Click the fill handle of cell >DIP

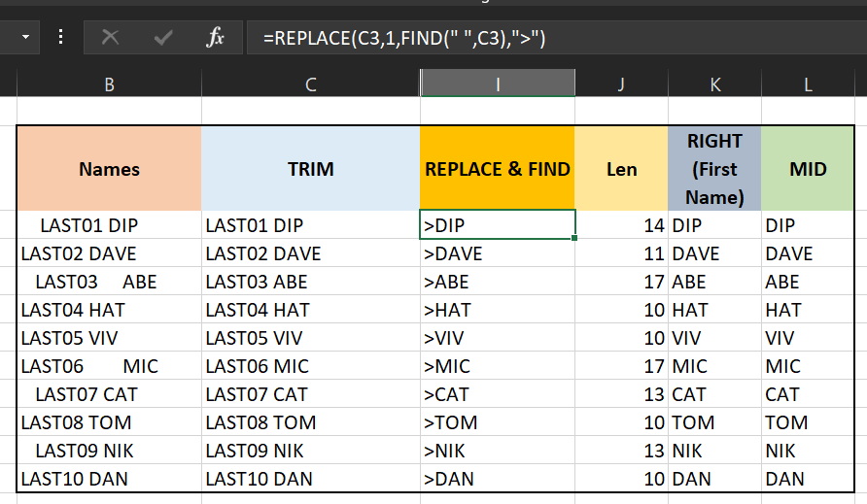coord(575,238)
